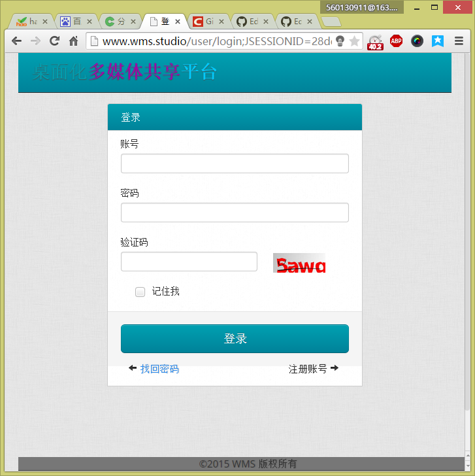Click the 560130911@163 profile name button
Screen dimensions: 475x476
coord(361,7)
